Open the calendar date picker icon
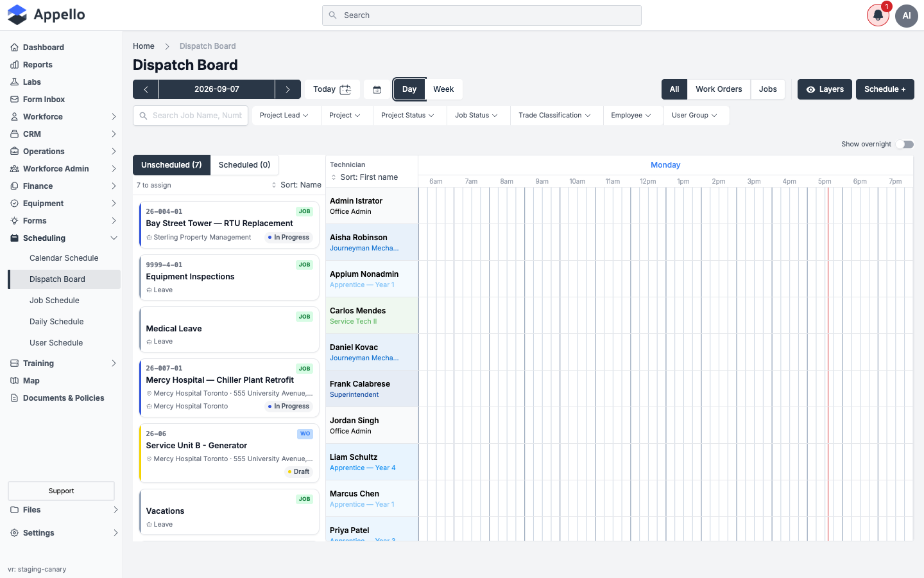Image resolution: width=924 pixels, height=578 pixels. tap(377, 89)
